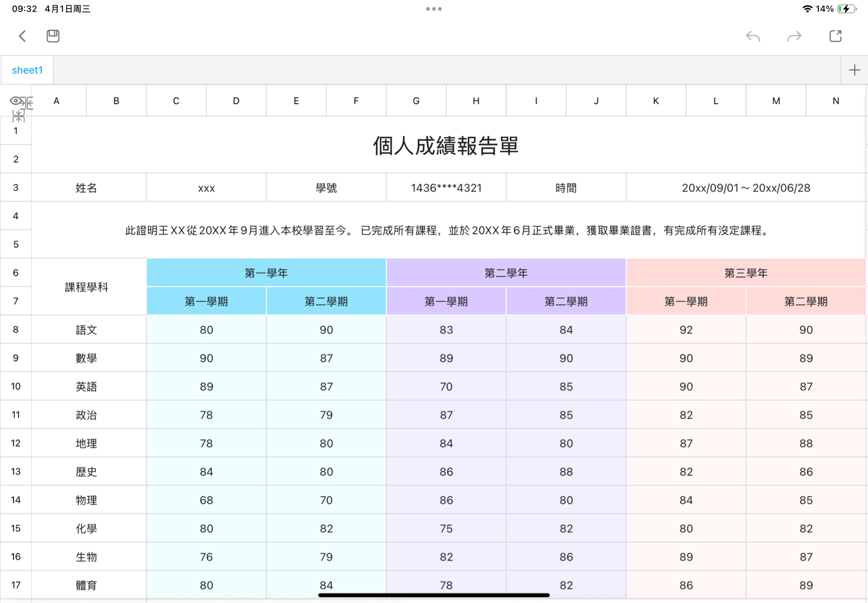Select 語文 third-year first-term score 92
This screenshot has height=603, width=868.
(686, 330)
